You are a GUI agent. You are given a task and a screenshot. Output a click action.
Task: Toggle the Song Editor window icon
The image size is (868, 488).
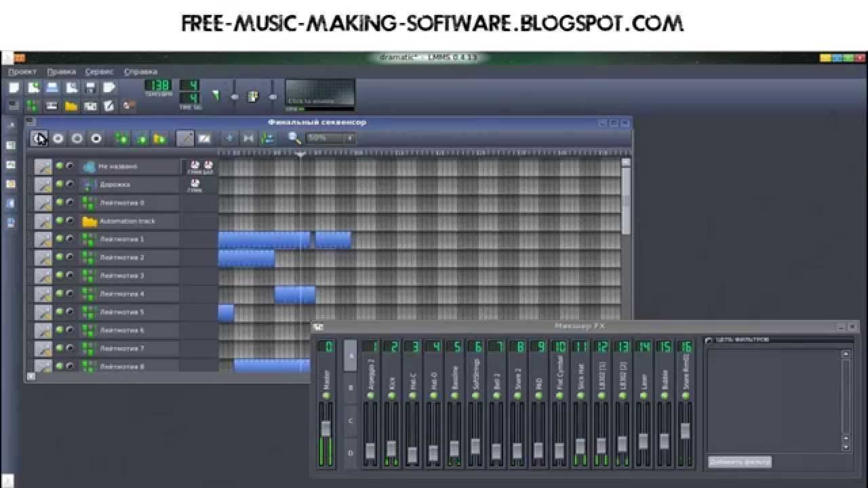[x=14, y=106]
